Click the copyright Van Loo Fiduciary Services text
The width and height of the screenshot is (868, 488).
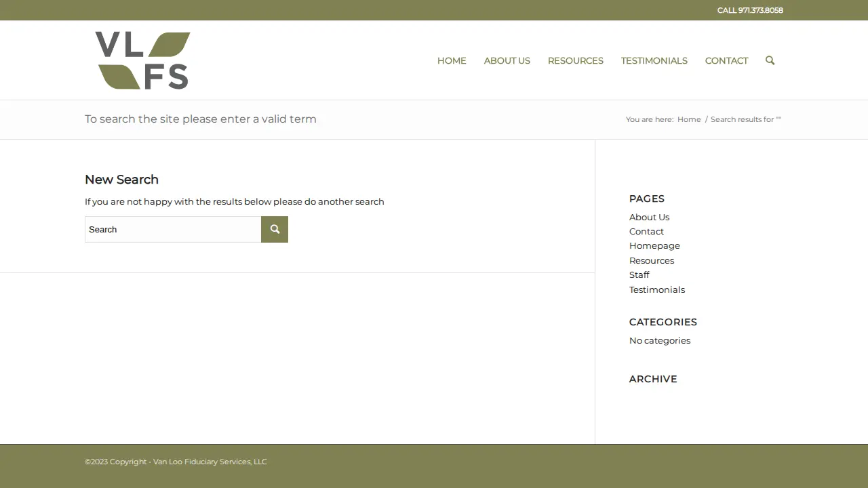(176, 462)
